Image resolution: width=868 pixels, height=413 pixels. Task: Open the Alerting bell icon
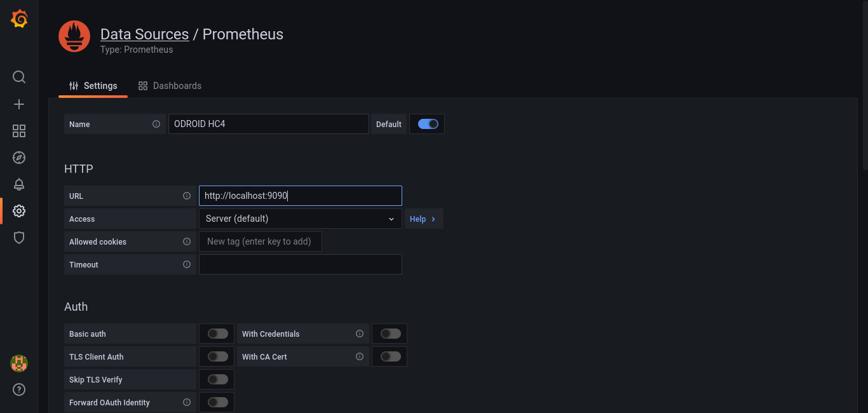(19, 184)
